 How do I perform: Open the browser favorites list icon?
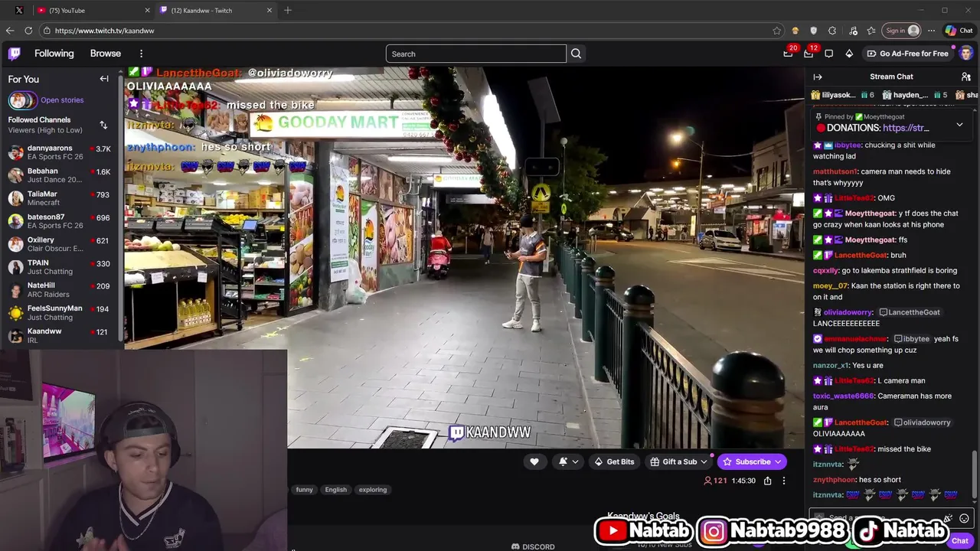871,31
